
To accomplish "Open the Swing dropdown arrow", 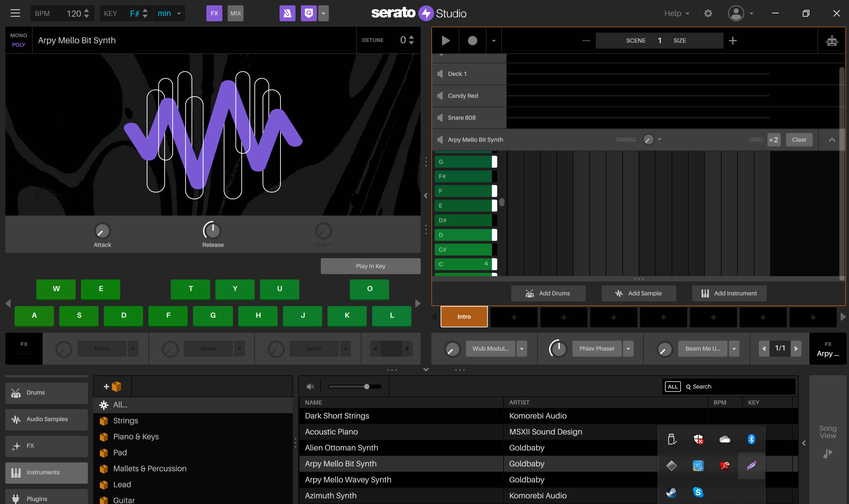I will coord(659,139).
